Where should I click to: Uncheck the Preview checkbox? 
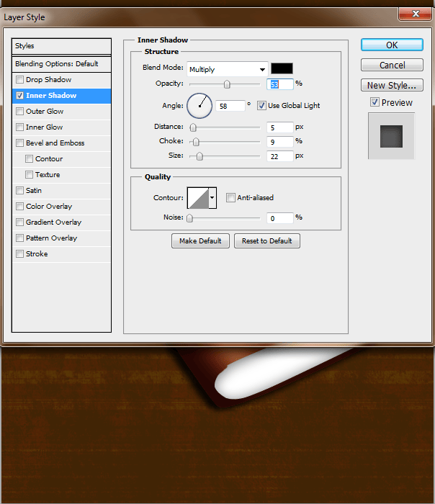point(375,102)
